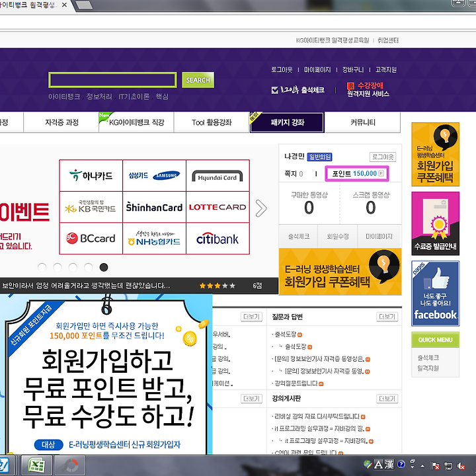Screen dimensions: 476x476
Task: Open [문의] 정보보안기사 자격증 동영상은 post
Action: tap(319, 359)
